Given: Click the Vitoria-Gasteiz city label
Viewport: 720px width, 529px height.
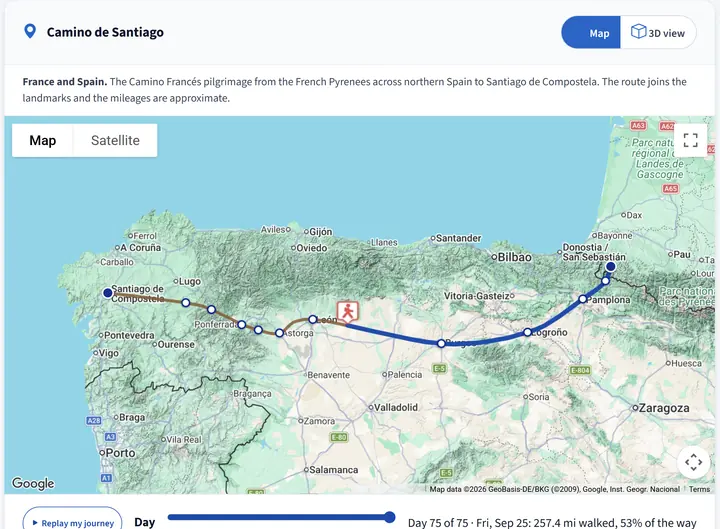Looking at the screenshot, I should 477,296.
